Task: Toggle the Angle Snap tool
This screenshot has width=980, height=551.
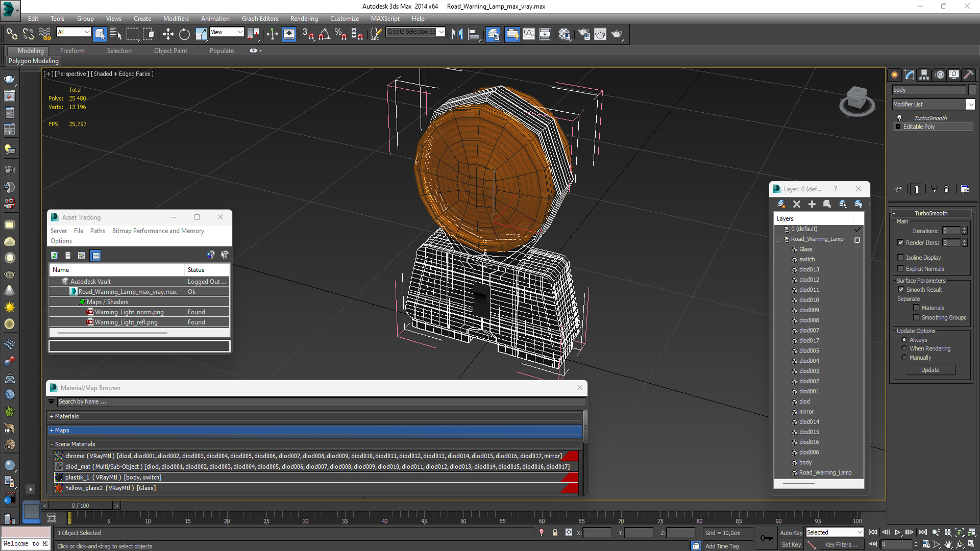Action: coord(325,34)
